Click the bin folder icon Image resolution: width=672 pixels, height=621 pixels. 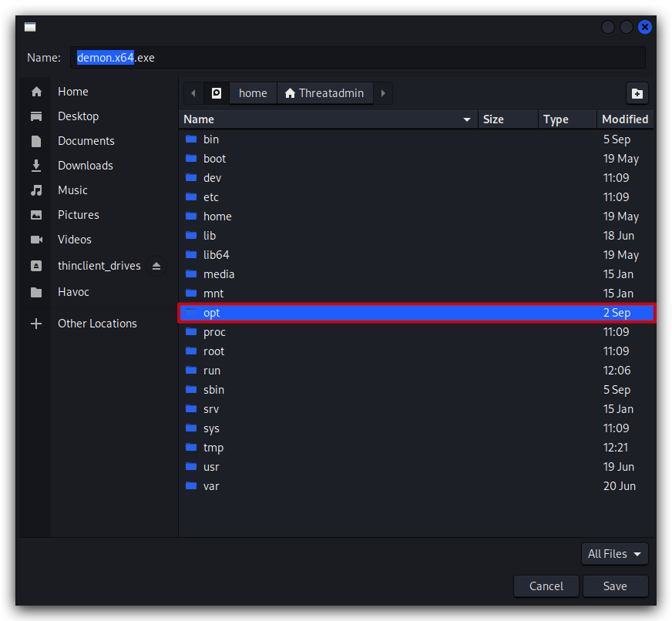[191, 139]
